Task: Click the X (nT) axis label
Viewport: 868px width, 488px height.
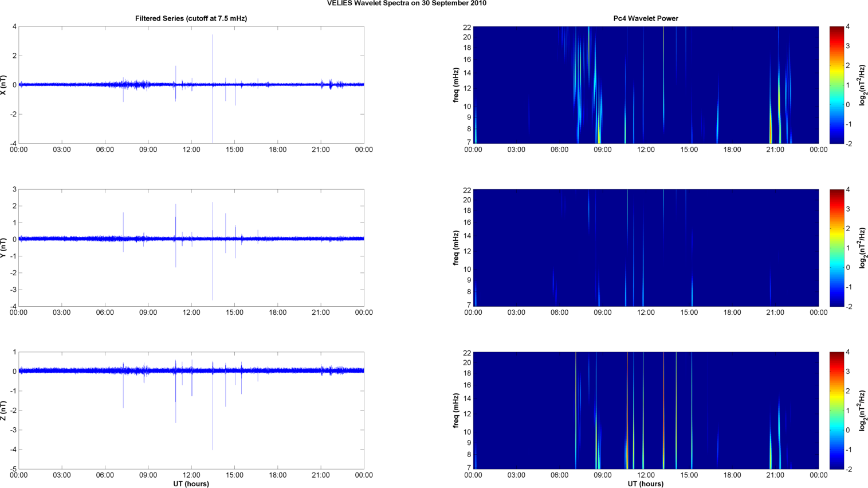Action: click(5, 85)
